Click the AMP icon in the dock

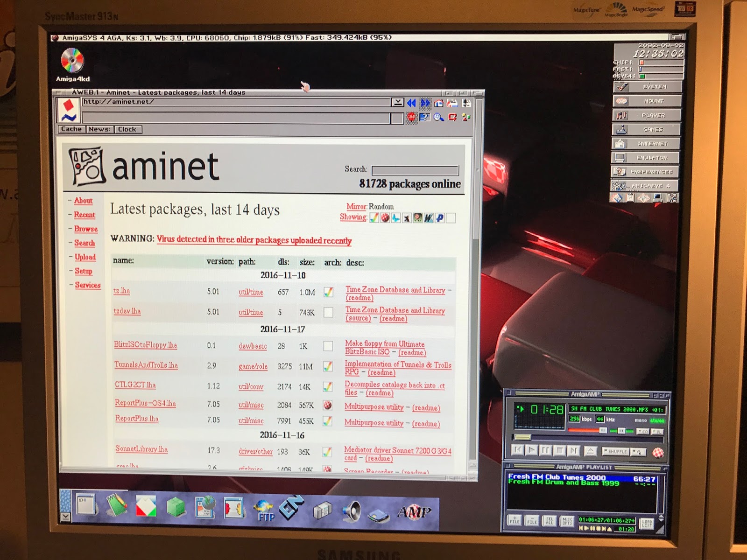[x=414, y=512]
